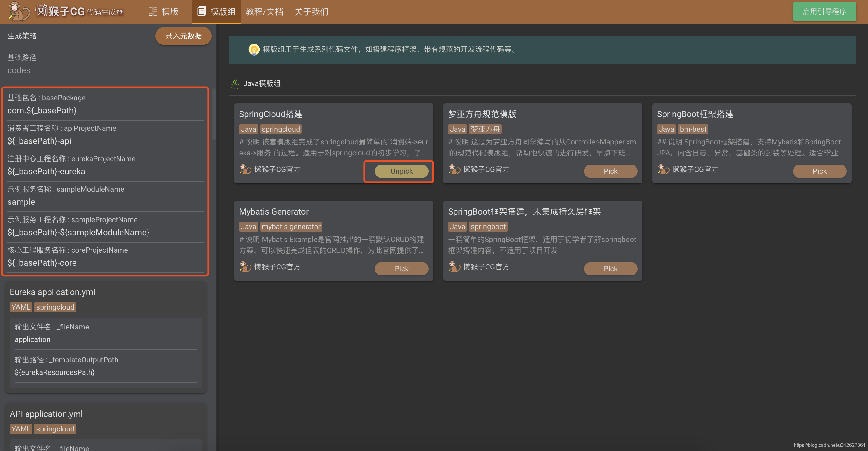Open the 梦亚方舟规范模版 card title
The height and width of the screenshot is (451, 868).
[x=482, y=114]
